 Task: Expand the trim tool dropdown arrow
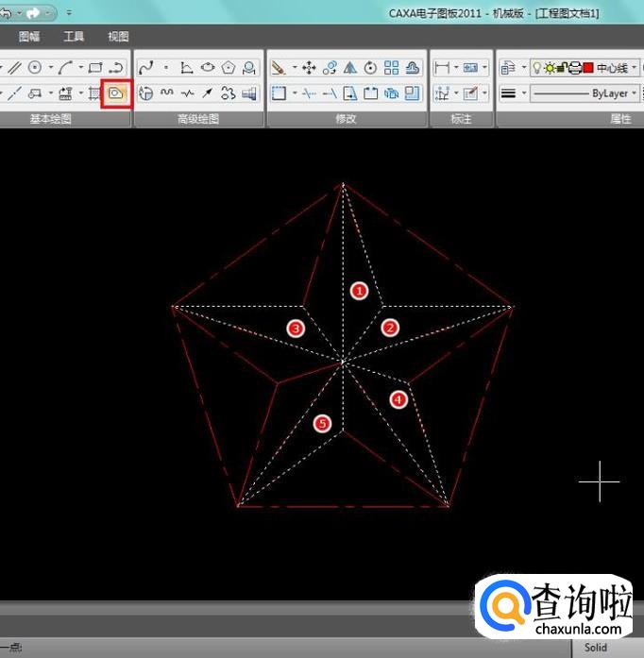coord(295,93)
